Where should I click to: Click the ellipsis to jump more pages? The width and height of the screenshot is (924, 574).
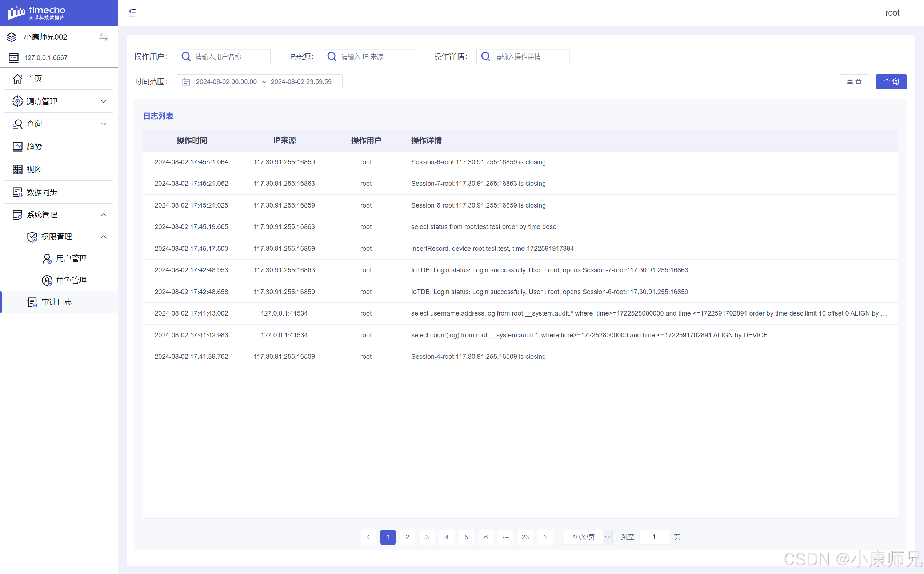(x=506, y=537)
